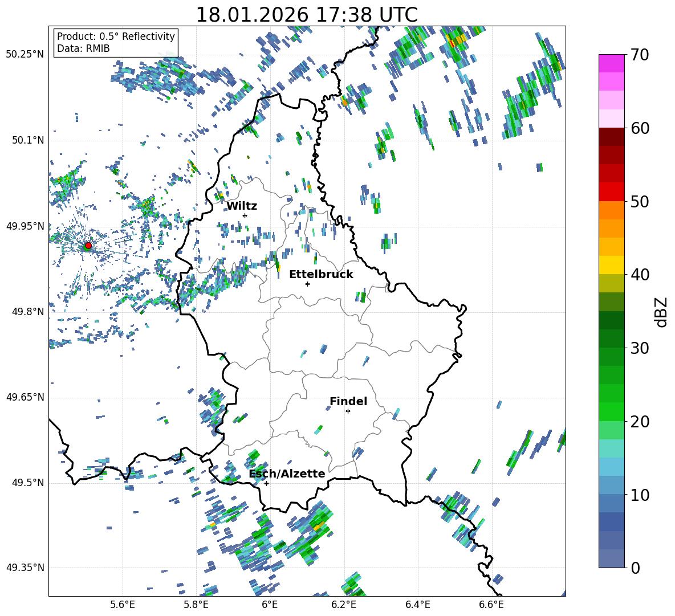The width and height of the screenshot is (675, 616).
Task: Click the 50.1°N latitude label
Action: (x=28, y=140)
